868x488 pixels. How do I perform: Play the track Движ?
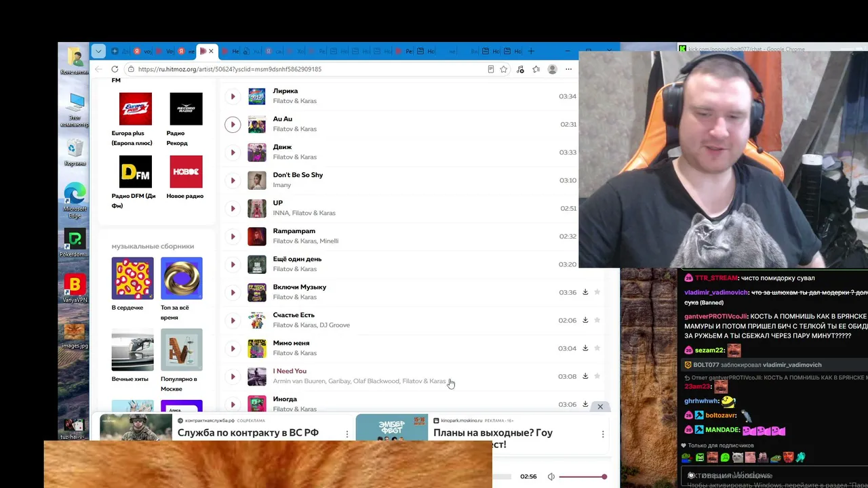pyautogui.click(x=233, y=152)
